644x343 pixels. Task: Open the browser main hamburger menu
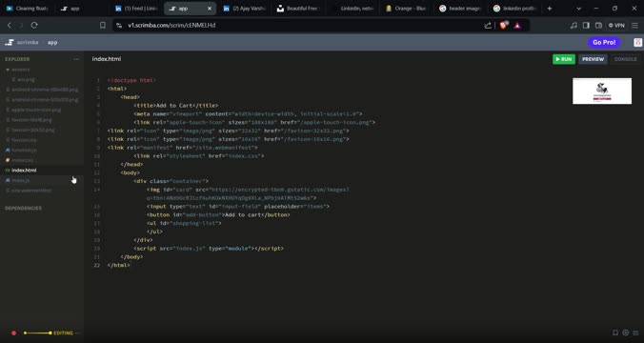[x=635, y=26]
